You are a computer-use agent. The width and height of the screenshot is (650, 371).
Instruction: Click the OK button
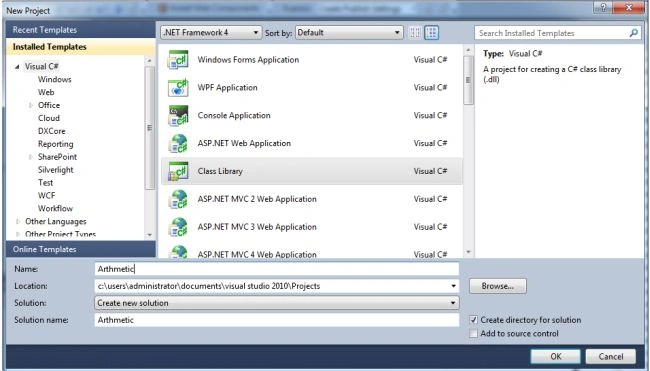click(555, 356)
